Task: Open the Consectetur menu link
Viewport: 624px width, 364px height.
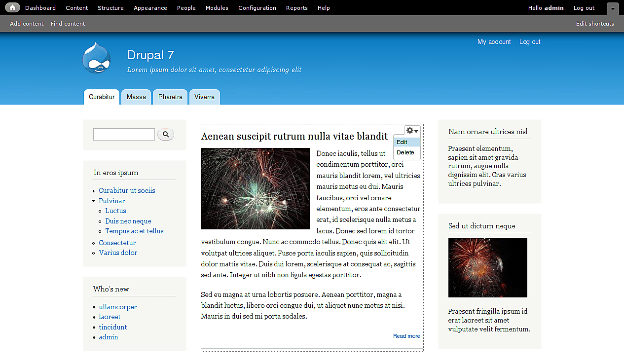Action: tap(117, 243)
